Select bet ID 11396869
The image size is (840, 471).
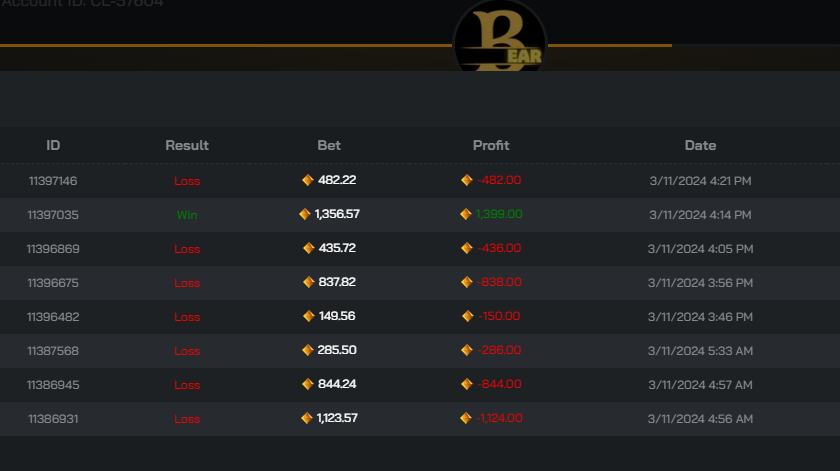[x=53, y=249]
